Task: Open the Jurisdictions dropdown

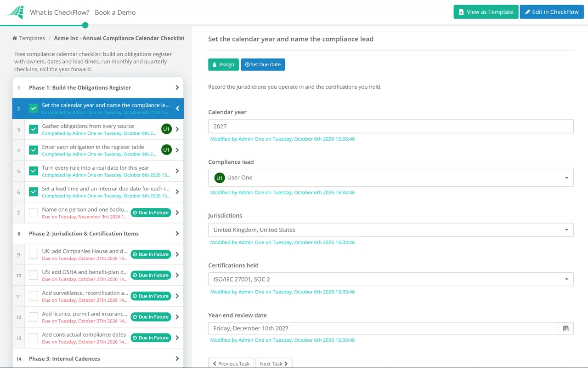Action: 390,230
